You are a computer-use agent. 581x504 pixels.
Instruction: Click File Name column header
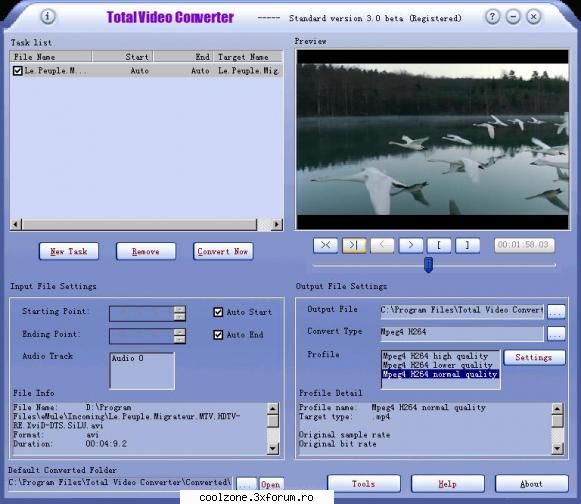point(51,57)
